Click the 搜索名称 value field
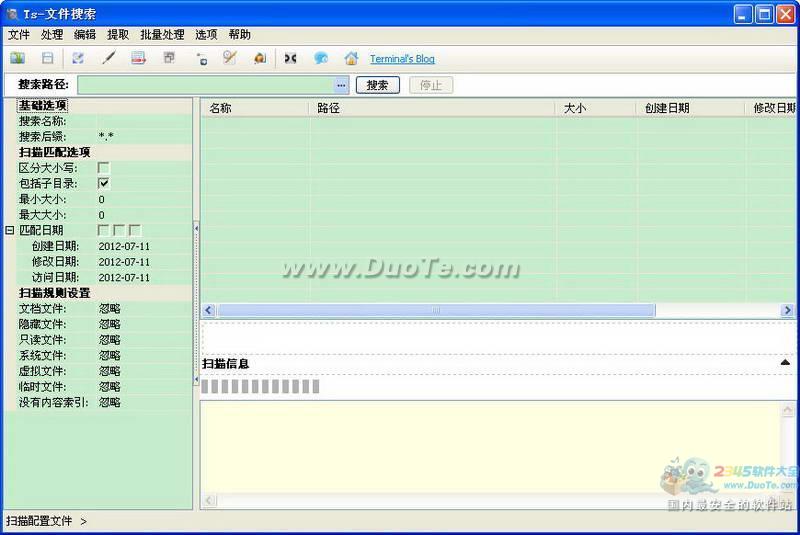Viewport: 800px width, 535px height. 144,121
